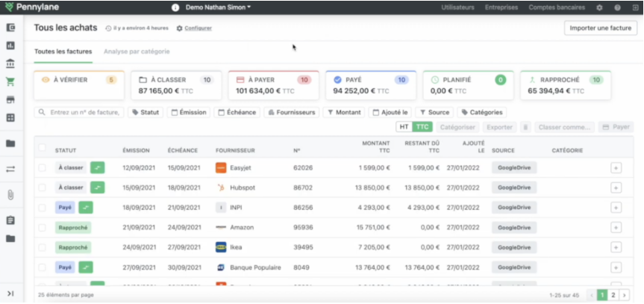Tick the checkbox for the Easyjet invoice

(43, 168)
